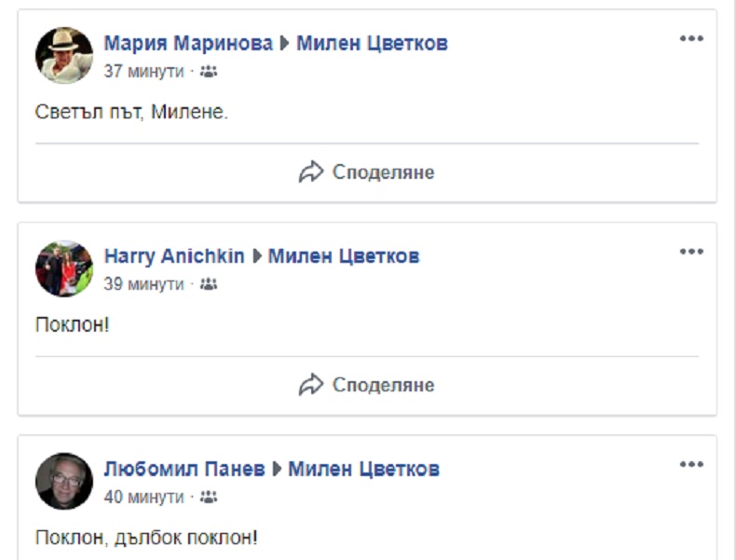Open options menu on Harry Anichkin's post
This screenshot has height=560, width=736.
tap(690, 252)
